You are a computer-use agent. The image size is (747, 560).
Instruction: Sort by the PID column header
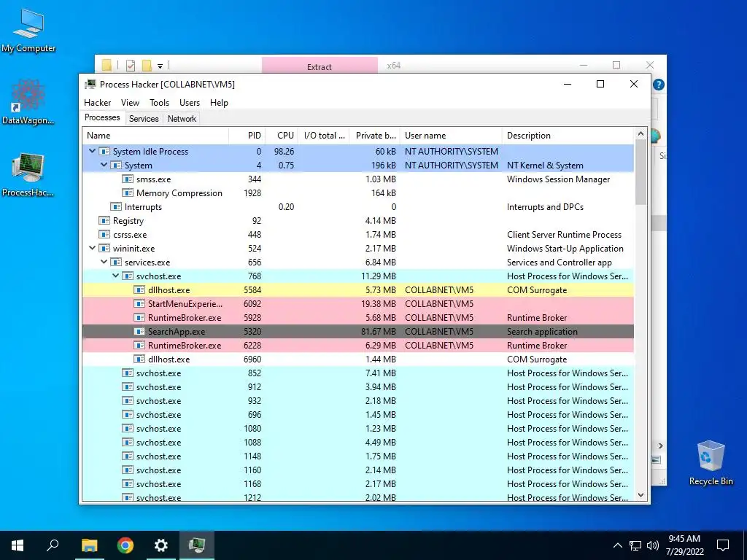click(x=247, y=135)
